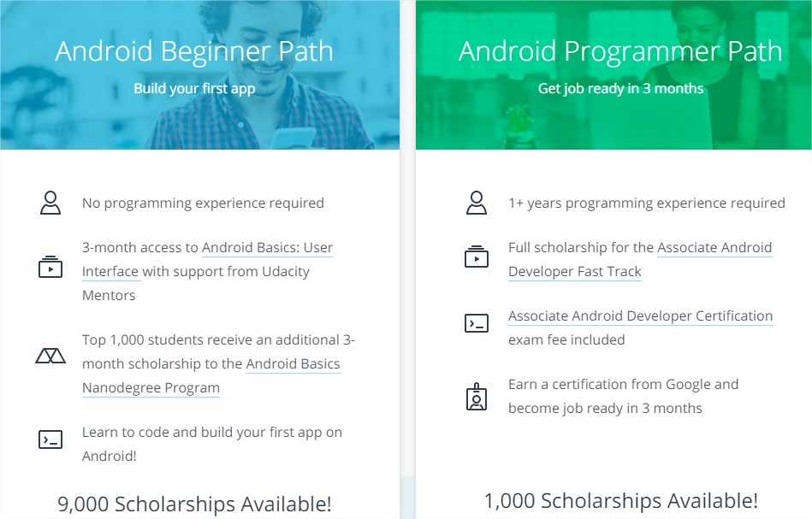This screenshot has width=812, height=519.
Task: Click video icon next to Android Basics access
Action: [x=50, y=267]
